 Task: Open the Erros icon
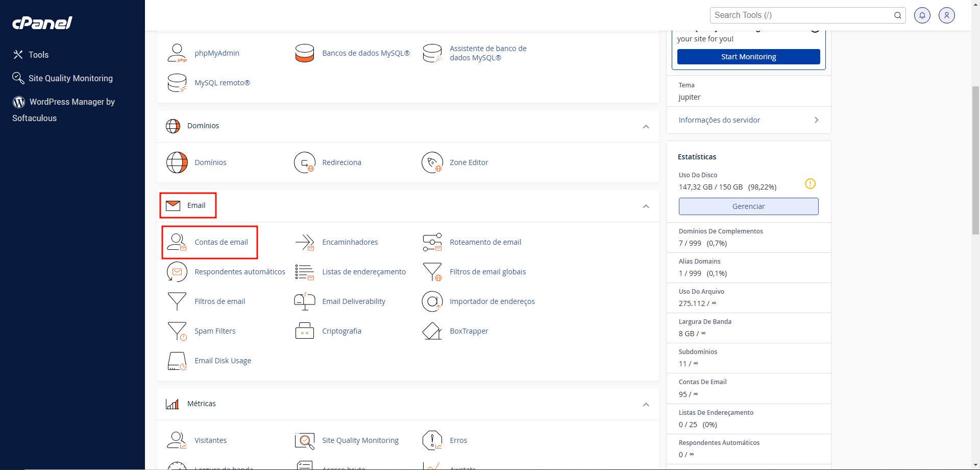[432, 440]
